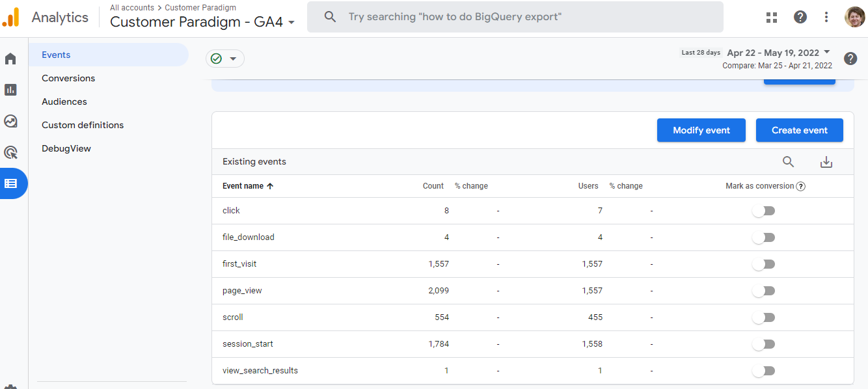Enable conversion for session_start event
The image size is (868, 389).
[763, 344]
